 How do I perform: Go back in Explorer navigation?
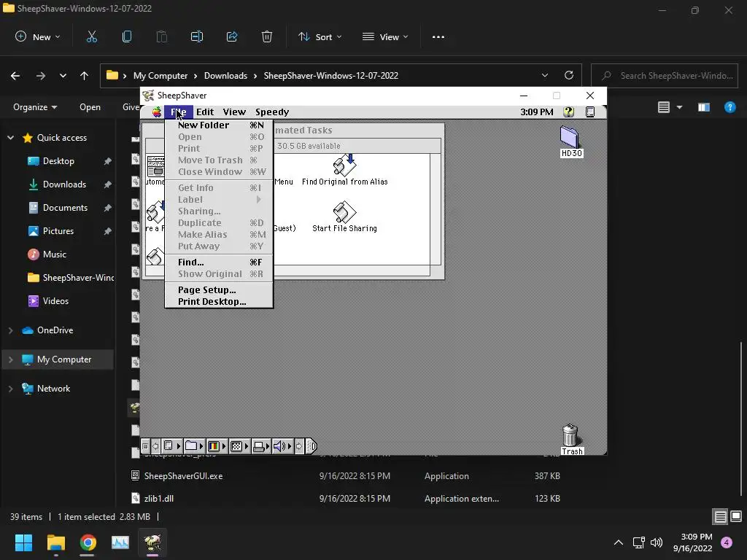pos(15,75)
